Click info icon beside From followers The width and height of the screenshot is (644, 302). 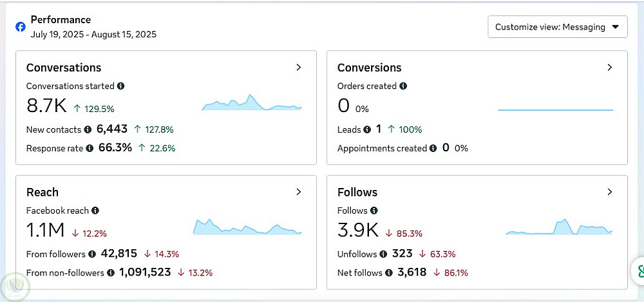pos(92,254)
